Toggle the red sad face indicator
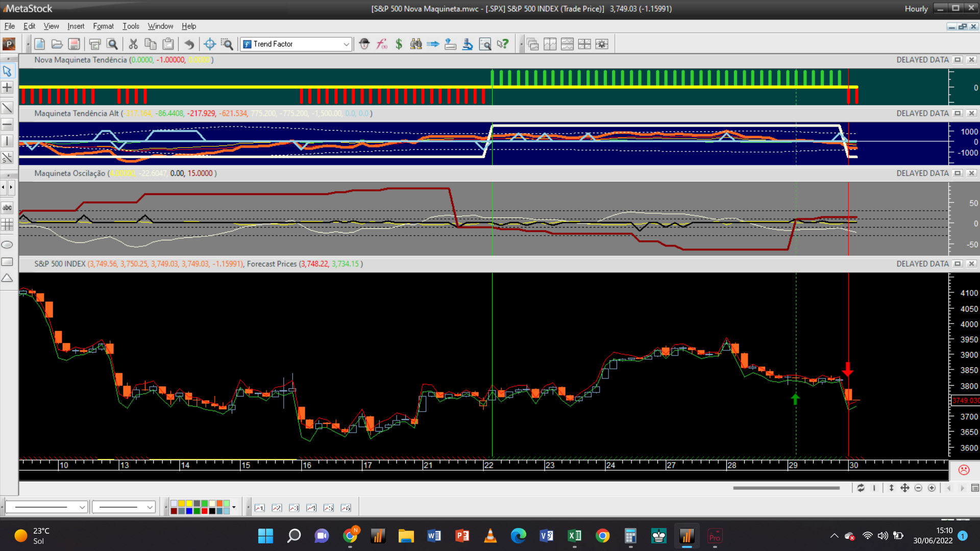Viewport: 980px width, 551px height. click(x=964, y=470)
